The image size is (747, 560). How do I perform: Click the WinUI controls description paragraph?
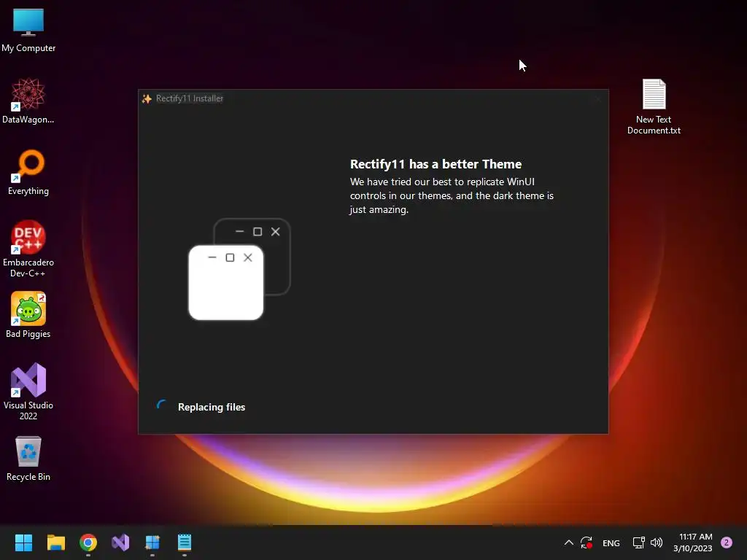click(452, 195)
